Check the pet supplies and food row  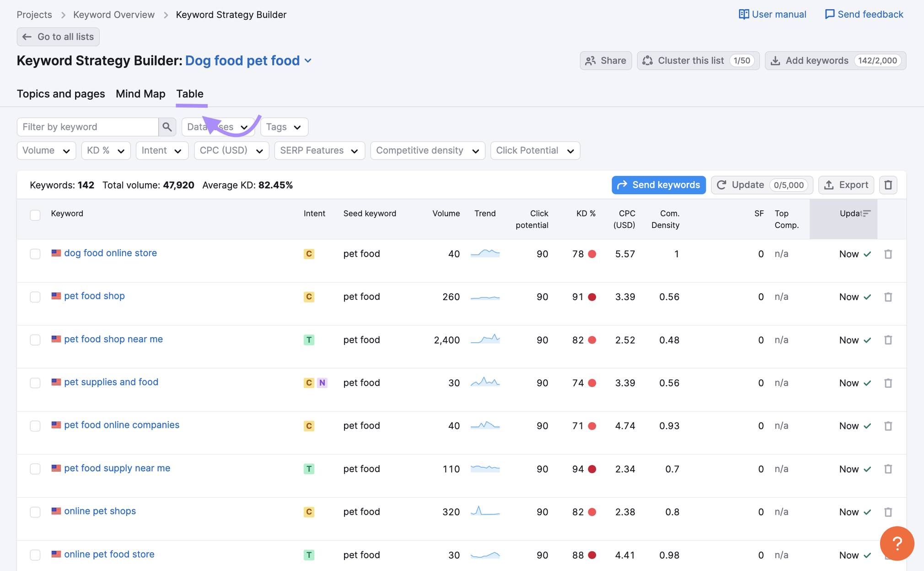[x=35, y=383]
